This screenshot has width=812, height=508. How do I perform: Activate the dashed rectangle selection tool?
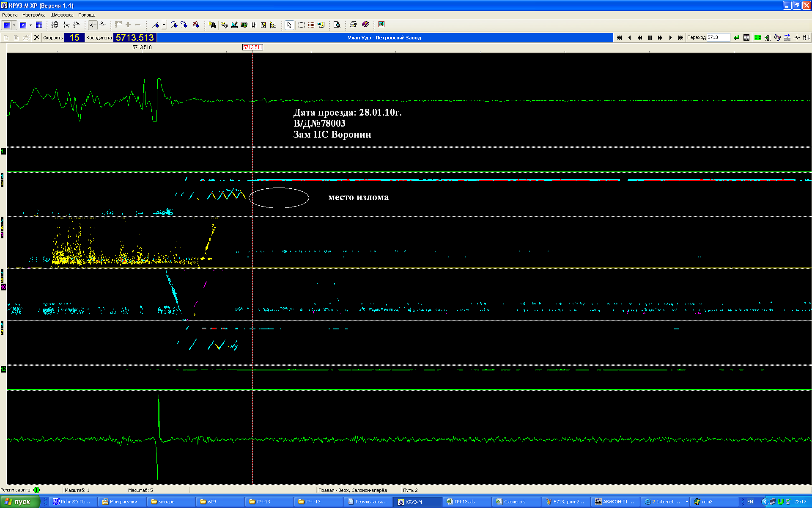301,25
